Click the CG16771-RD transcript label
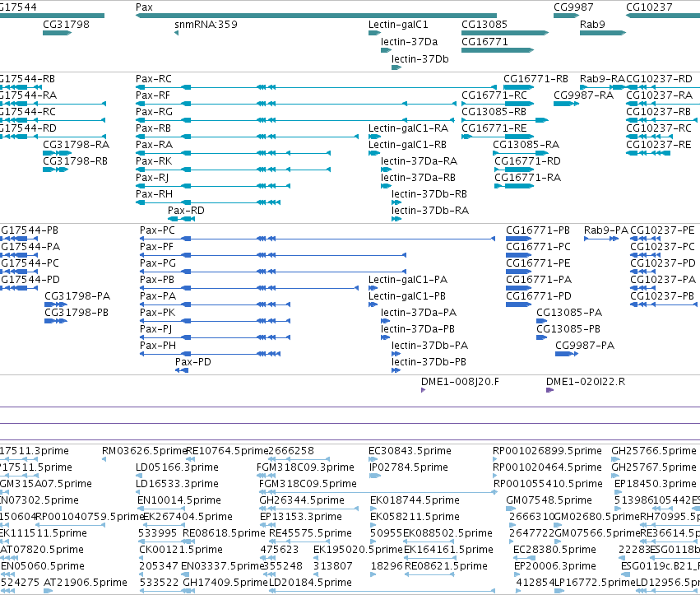Image resolution: width=700 pixels, height=595 pixels. point(528,161)
